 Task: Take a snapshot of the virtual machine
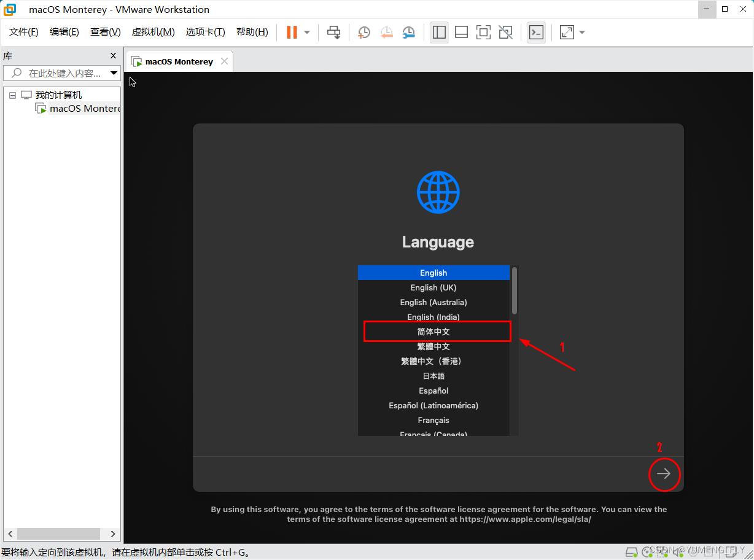(x=364, y=33)
